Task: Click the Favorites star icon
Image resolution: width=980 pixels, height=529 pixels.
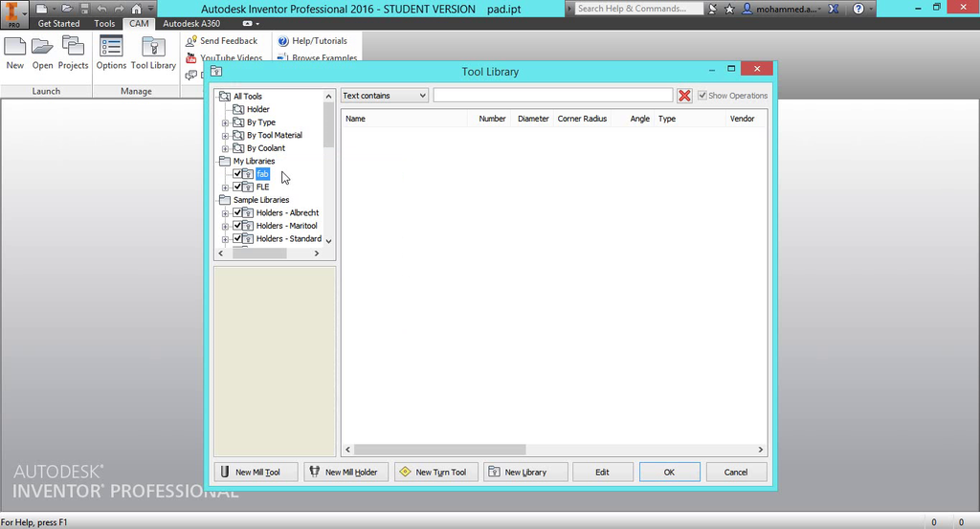Action: pyautogui.click(x=729, y=9)
